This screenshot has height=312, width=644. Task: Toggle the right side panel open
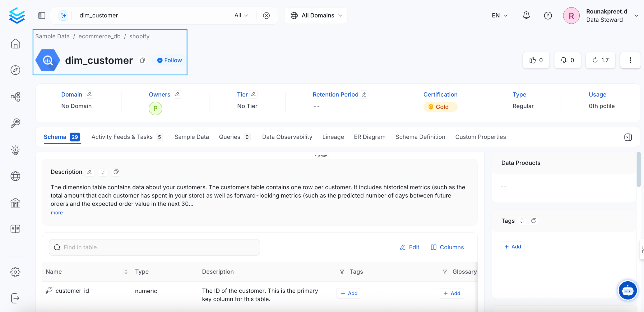pyautogui.click(x=628, y=137)
